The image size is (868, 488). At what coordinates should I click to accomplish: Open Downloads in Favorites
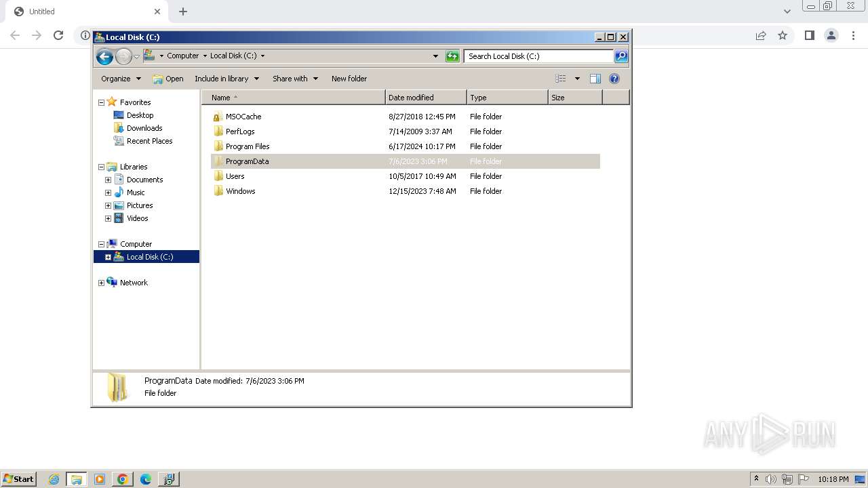click(144, 128)
